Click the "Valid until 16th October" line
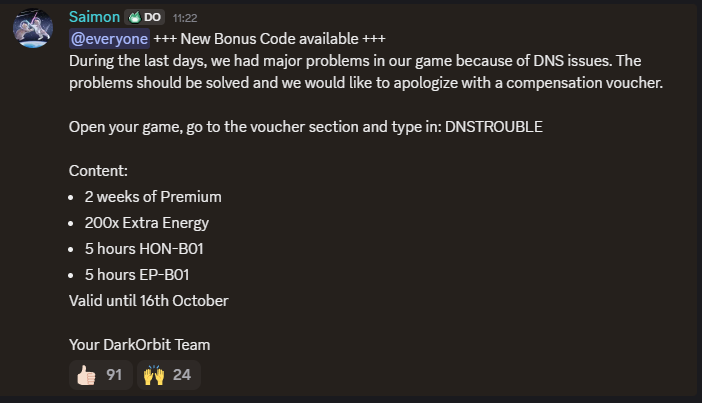 coord(149,300)
